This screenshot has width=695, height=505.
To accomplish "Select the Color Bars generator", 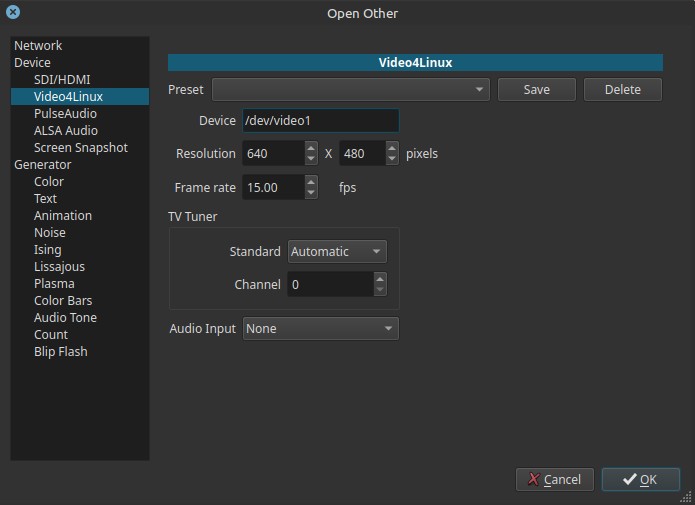I will coord(63,301).
